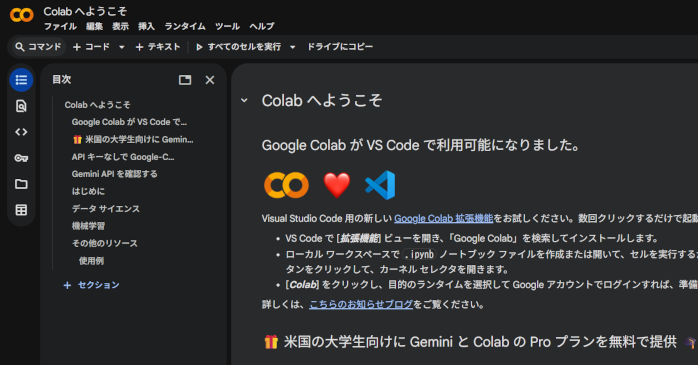The width and height of the screenshot is (698, 365).
Task: Open the Google Colab 拡張機能 link
Action: (443, 219)
